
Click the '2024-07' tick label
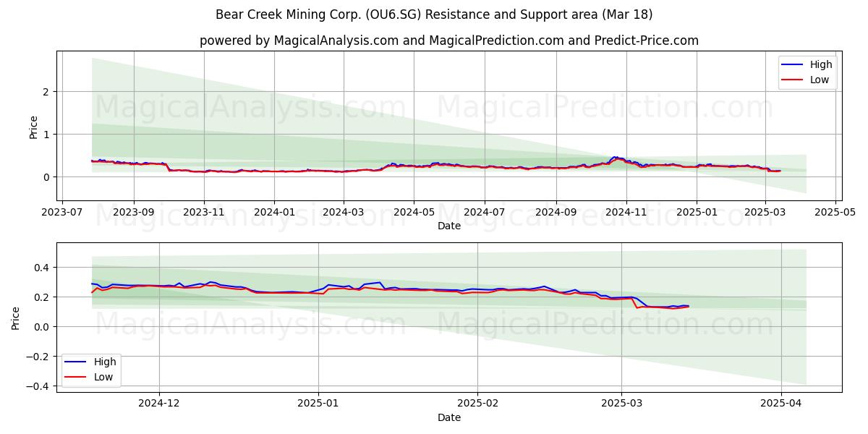pyautogui.click(x=484, y=213)
